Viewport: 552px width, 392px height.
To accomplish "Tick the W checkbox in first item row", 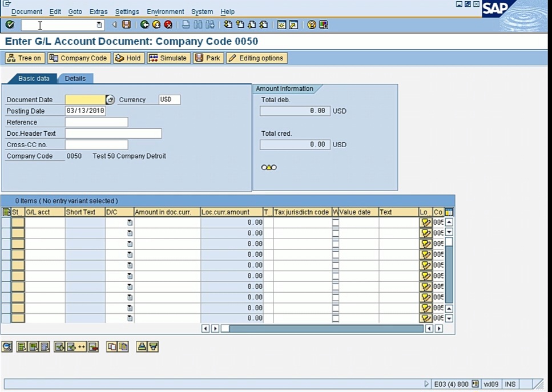I will tap(336, 223).
